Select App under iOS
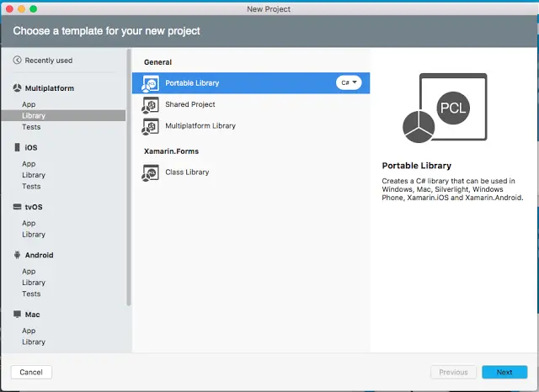 click(x=29, y=164)
